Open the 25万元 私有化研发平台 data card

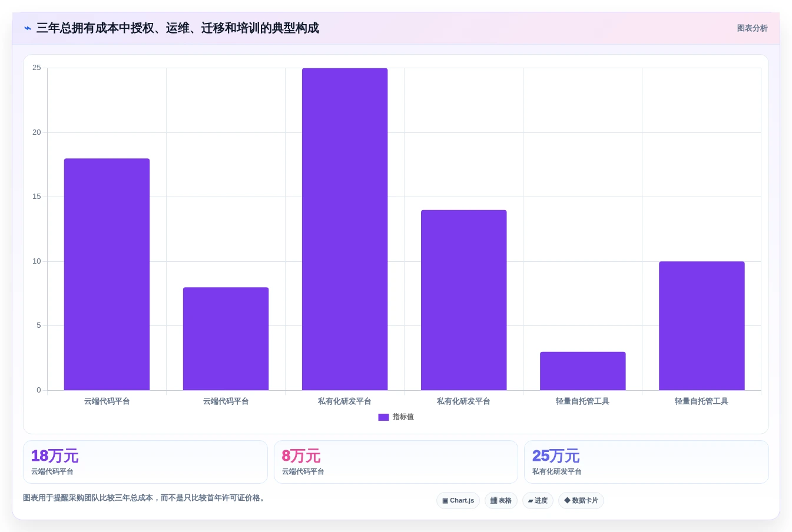click(647, 462)
